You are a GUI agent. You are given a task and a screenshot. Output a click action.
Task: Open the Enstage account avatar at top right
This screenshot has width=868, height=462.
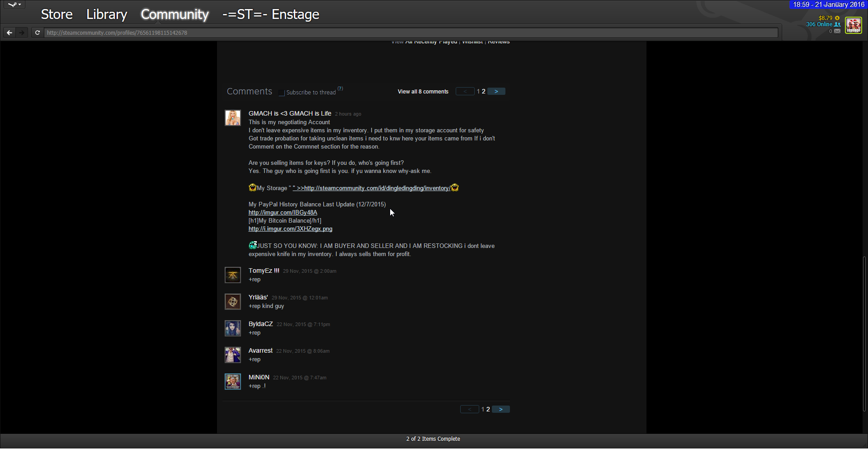[x=854, y=25]
